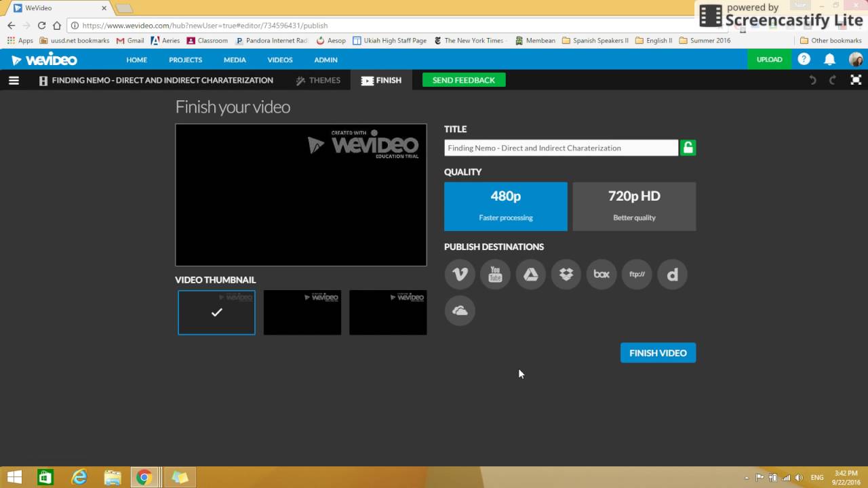Select Dailymotion publish destination
This screenshot has height=488, width=868.
(672, 274)
